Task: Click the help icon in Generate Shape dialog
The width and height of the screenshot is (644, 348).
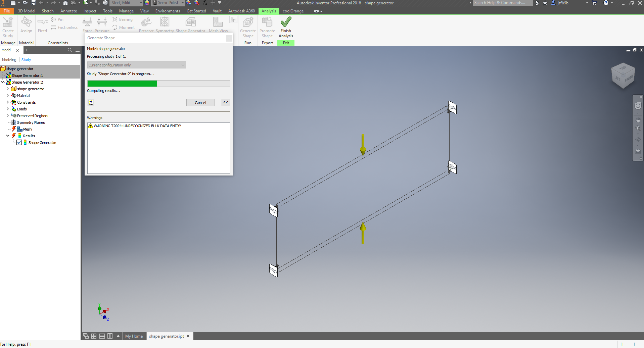Action: pyautogui.click(x=91, y=102)
